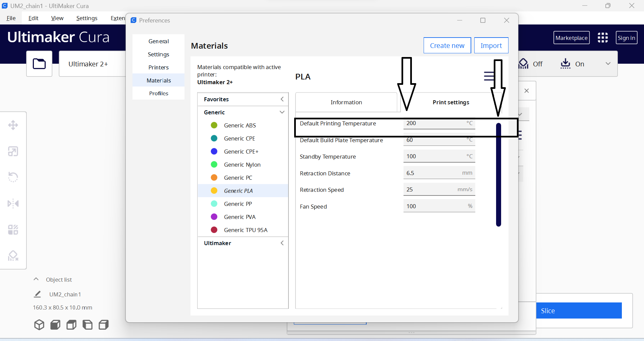Expand the Favorites materials group
This screenshot has height=341, width=644.
coord(282,99)
